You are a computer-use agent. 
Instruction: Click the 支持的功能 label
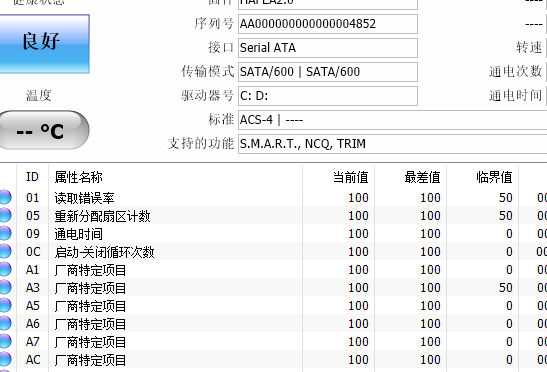coord(201,143)
